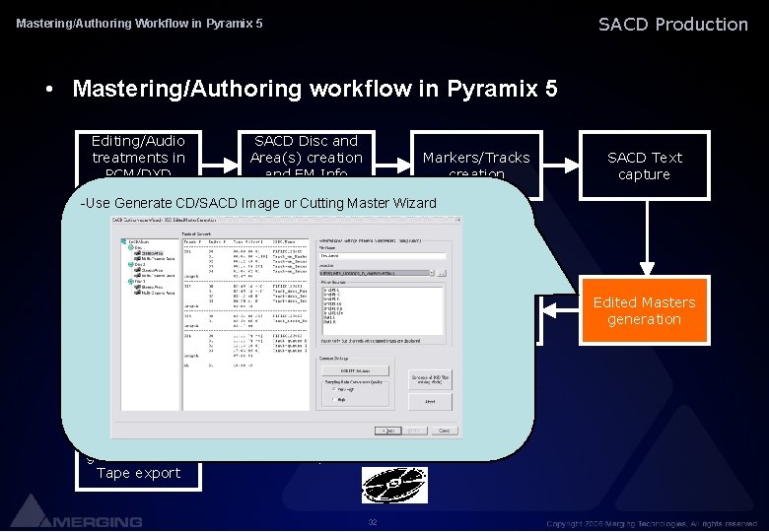
Task: Click the SACD Production header text
Action: tap(672, 24)
